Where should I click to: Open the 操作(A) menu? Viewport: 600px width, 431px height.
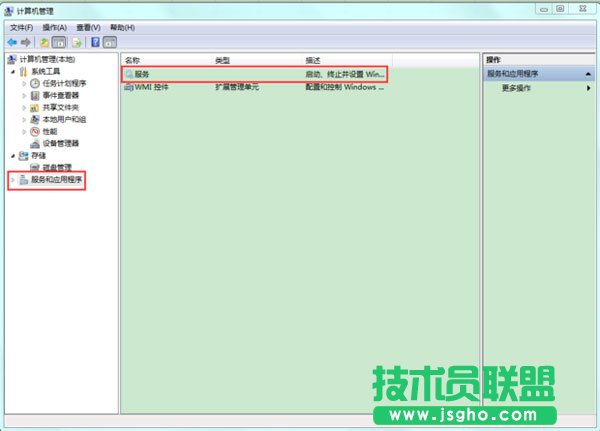coord(54,28)
